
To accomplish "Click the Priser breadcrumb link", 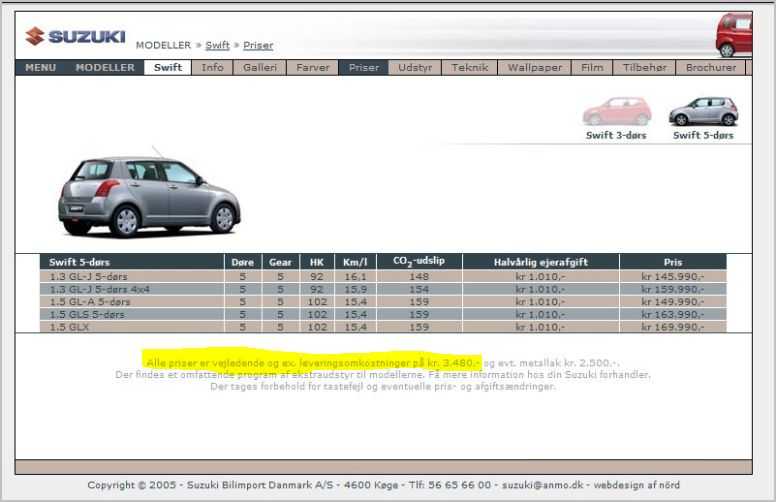I will [x=258, y=45].
